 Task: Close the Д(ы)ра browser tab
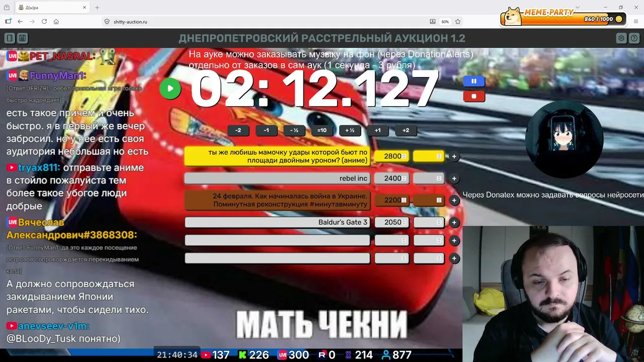pos(85,8)
